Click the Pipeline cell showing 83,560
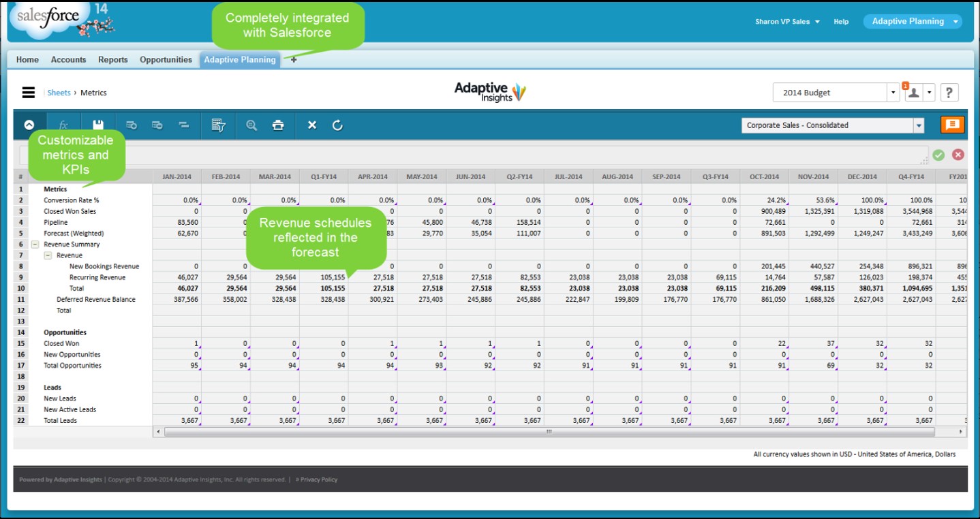Viewport: 980px width, 519px height. 177,222
